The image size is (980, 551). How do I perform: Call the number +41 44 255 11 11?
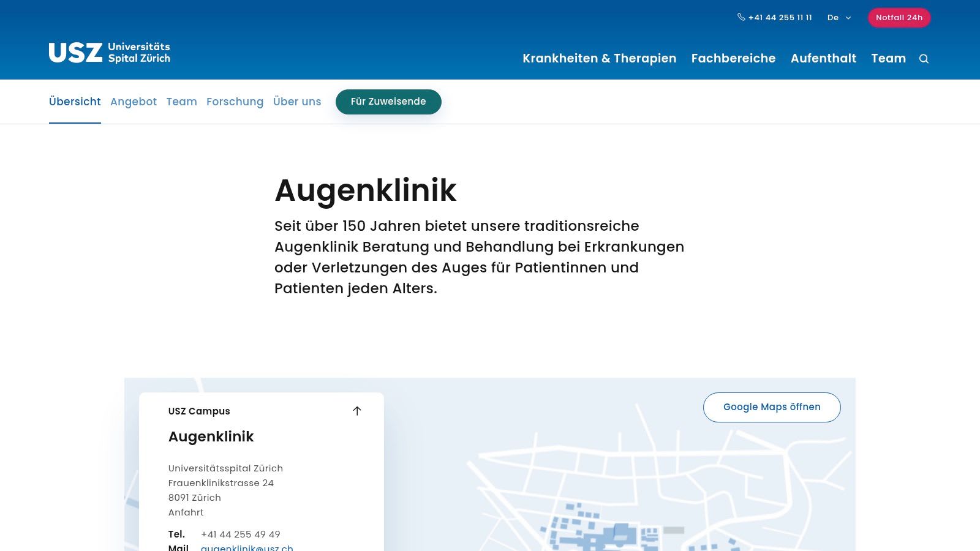pyautogui.click(x=780, y=18)
